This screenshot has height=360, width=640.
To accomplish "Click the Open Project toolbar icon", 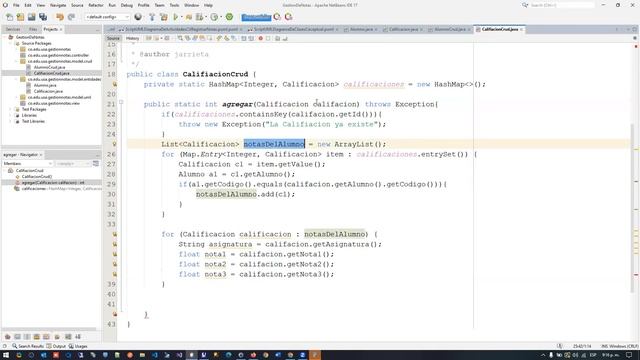I will tap(31, 17).
